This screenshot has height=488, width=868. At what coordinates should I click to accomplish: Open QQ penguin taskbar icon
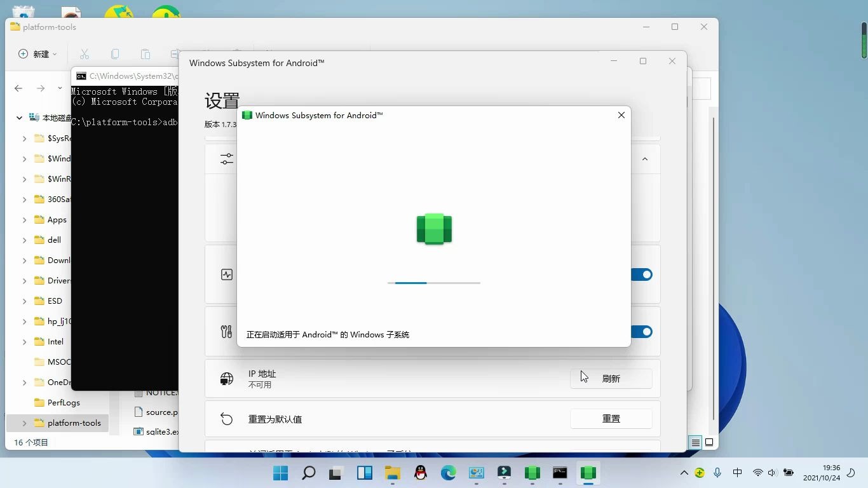coord(420,473)
